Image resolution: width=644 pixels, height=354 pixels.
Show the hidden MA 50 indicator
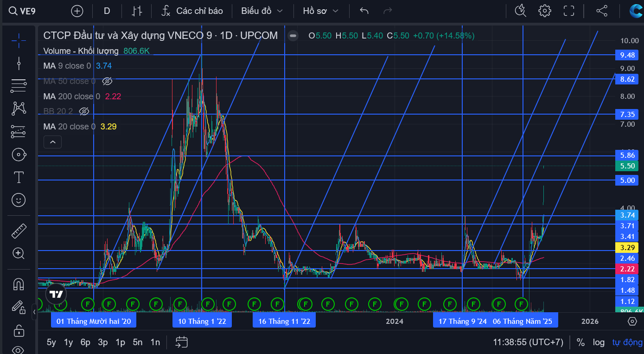coord(107,81)
